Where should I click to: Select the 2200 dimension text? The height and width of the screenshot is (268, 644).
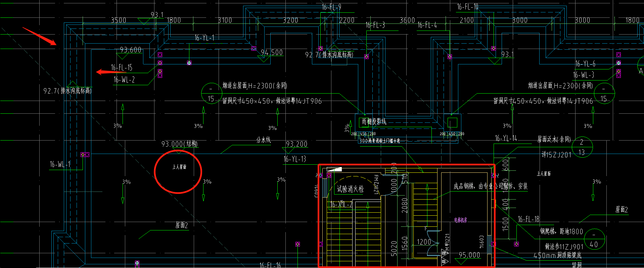tap(347, 20)
